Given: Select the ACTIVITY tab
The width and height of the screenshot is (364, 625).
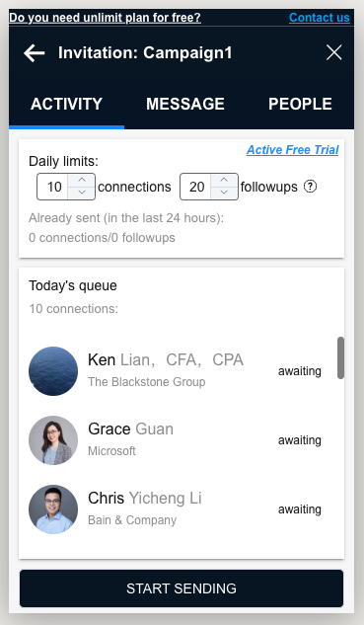Looking at the screenshot, I should point(66,104).
